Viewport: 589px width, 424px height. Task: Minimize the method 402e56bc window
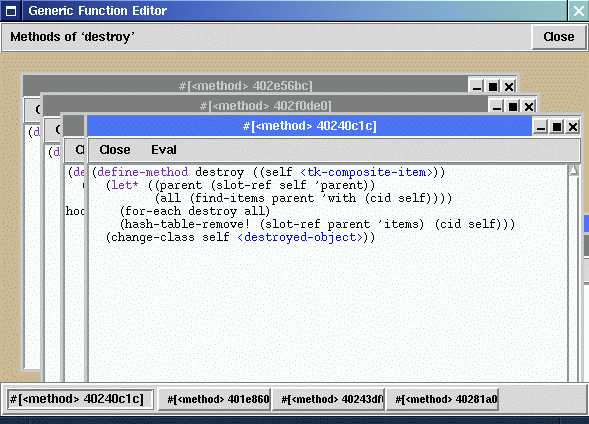[x=477, y=86]
